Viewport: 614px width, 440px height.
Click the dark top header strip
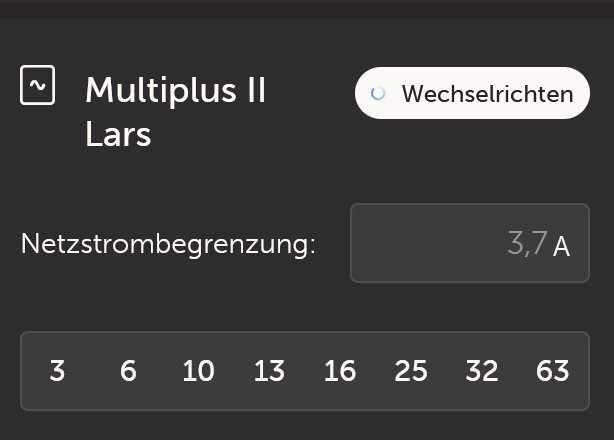click(307, 9)
